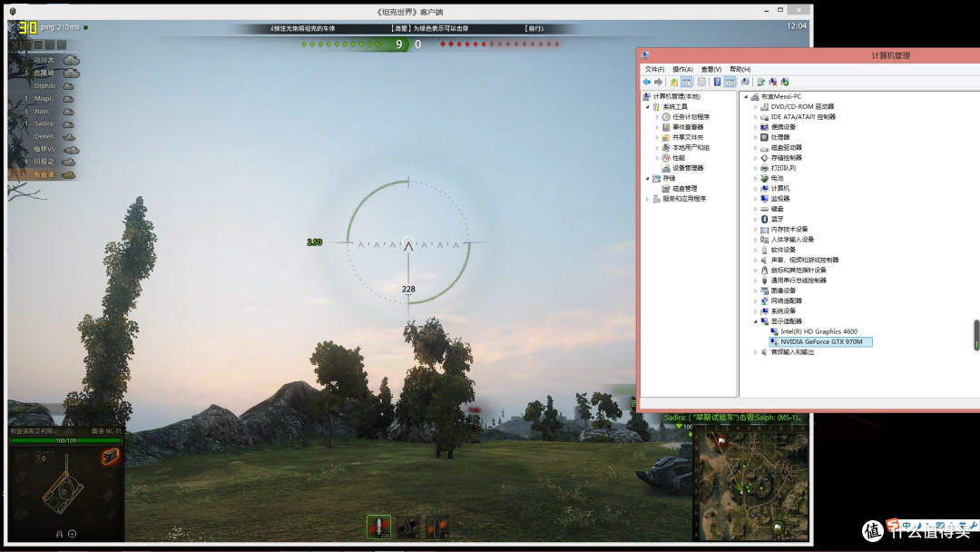Collapse the 显示适配器 display adapters category
The image size is (980, 552).
click(755, 321)
